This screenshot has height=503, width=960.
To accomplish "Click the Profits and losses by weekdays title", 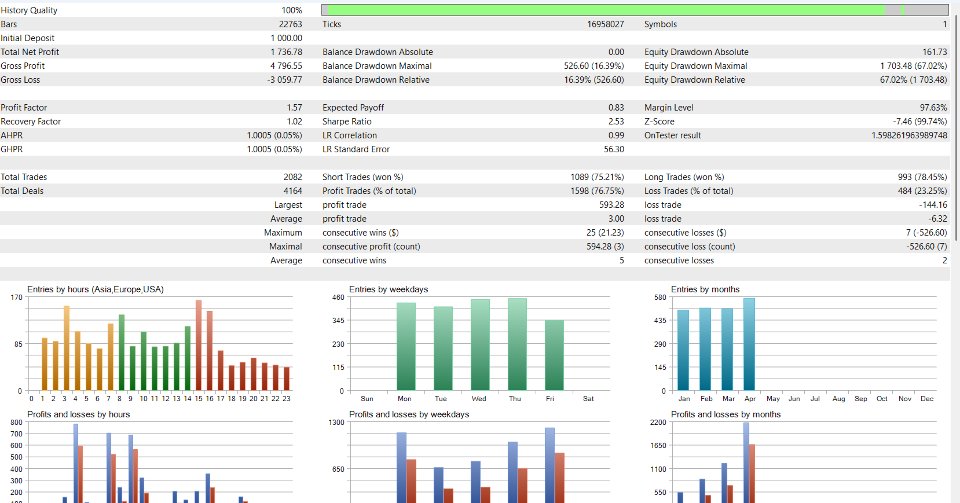I will [410, 414].
